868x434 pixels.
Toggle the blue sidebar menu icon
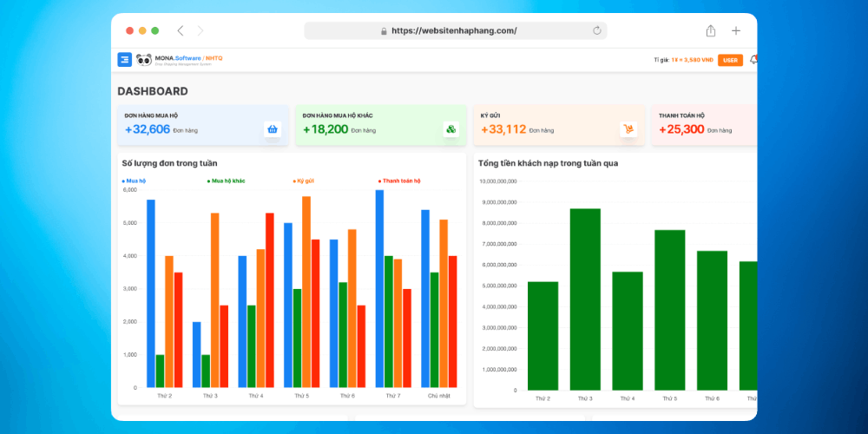[x=124, y=60]
